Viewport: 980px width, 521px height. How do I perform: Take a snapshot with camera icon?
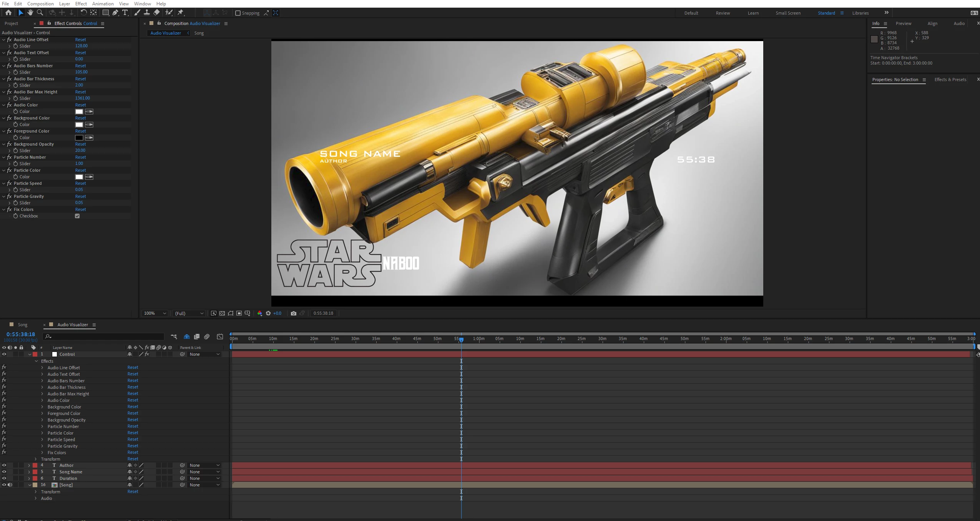(x=294, y=313)
